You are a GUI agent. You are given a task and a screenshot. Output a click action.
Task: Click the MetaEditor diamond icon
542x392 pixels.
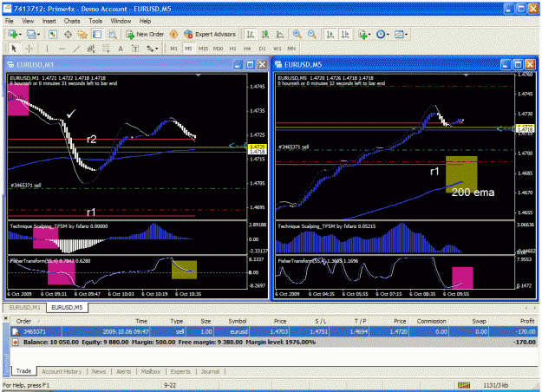(x=173, y=34)
